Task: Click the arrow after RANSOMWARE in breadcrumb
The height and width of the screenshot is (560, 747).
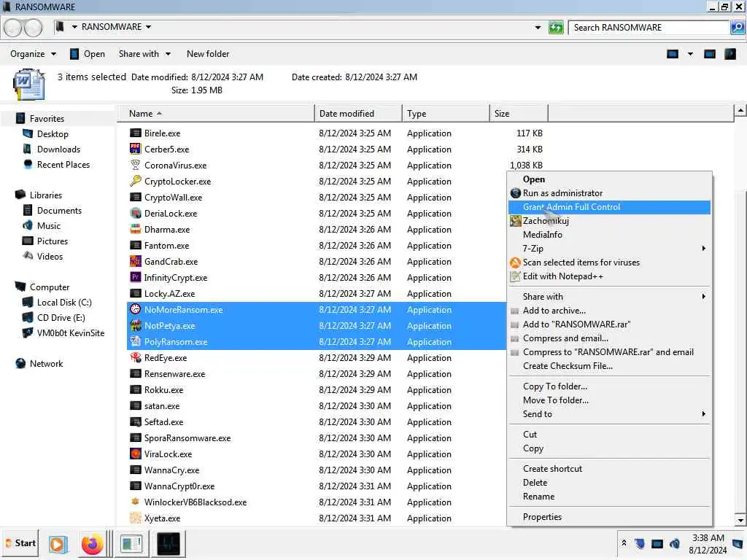Action: [149, 27]
